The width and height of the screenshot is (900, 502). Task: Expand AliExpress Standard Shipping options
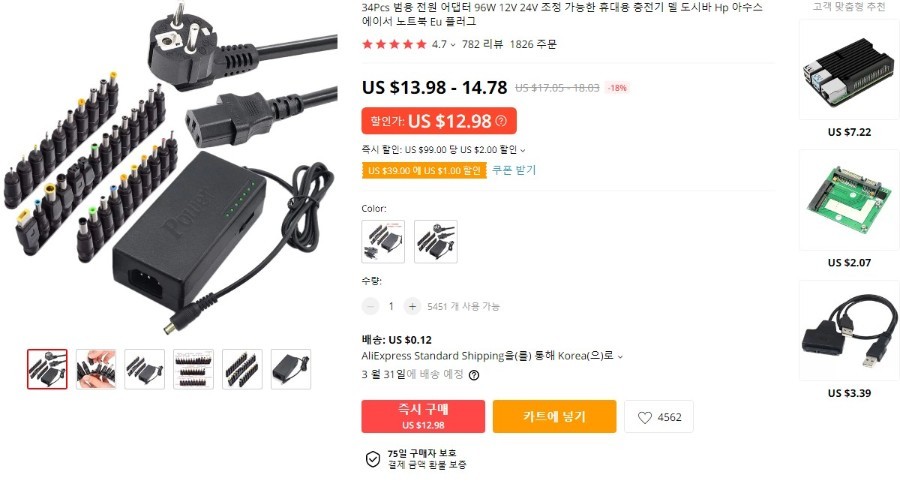pos(620,356)
